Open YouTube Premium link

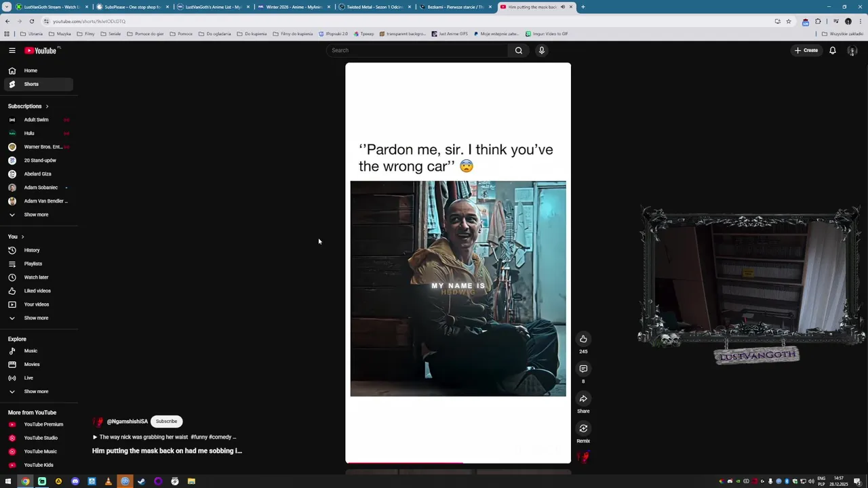[x=38, y=424]
